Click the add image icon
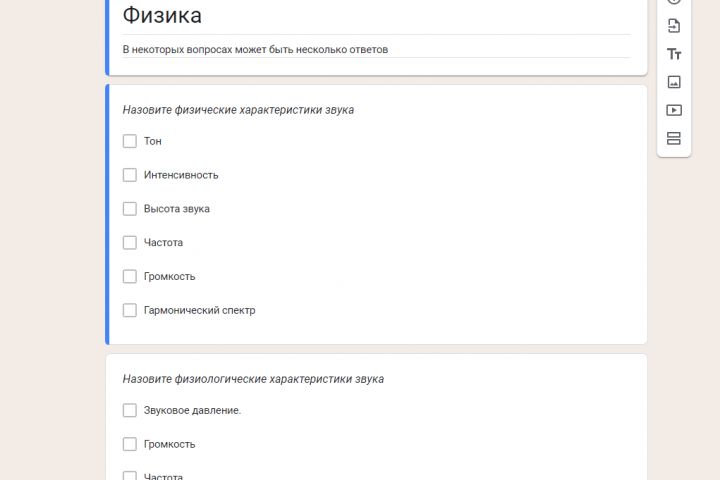This screenshot has height=480, width=720. click(674, 82)
